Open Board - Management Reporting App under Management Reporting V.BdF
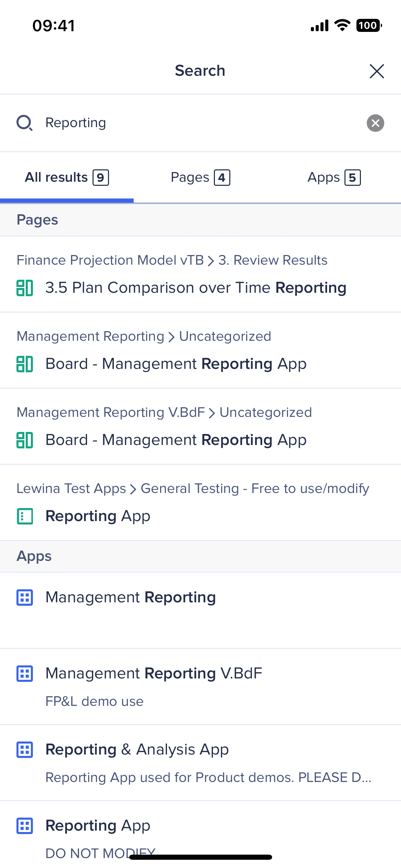401x868 pixels. 200,426
